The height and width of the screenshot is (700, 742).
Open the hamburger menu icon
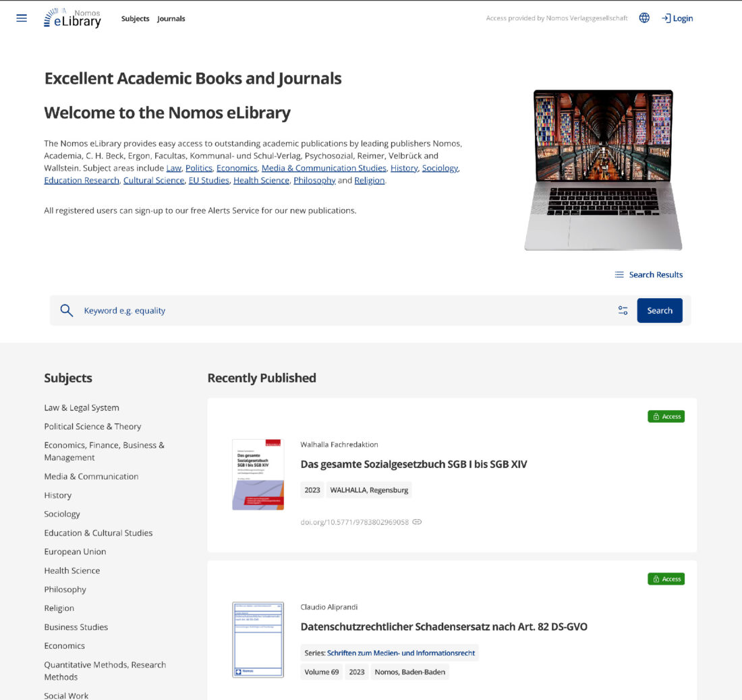[22, 18]
